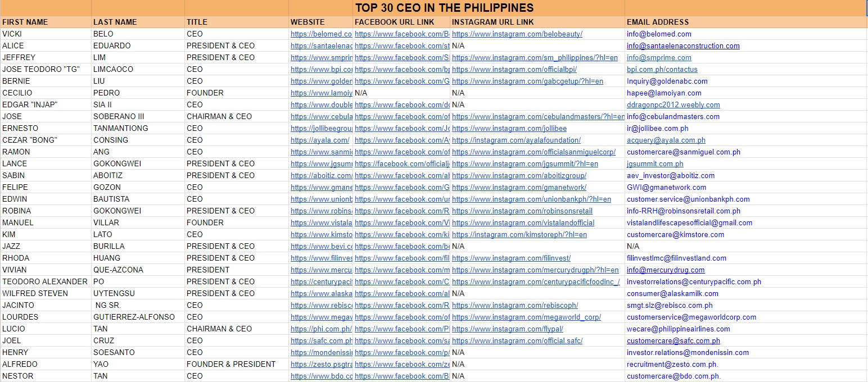Select the first name cell NESTOR

click(x=46, y=376)
